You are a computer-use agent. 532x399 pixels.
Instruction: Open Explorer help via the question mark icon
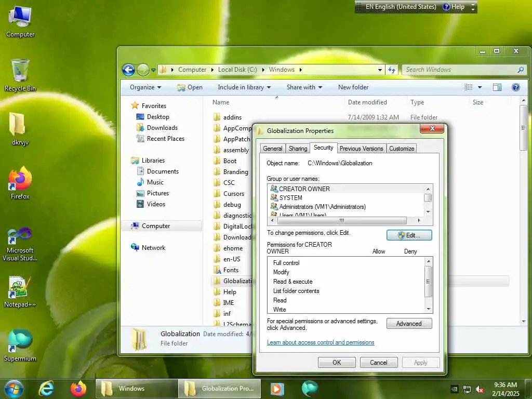pos(516,87)
